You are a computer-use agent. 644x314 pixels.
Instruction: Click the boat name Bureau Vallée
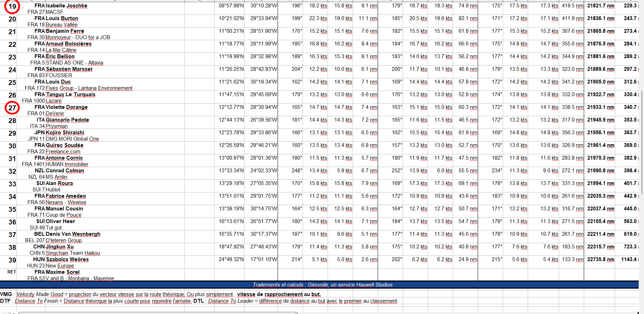(x=62, y=25)
